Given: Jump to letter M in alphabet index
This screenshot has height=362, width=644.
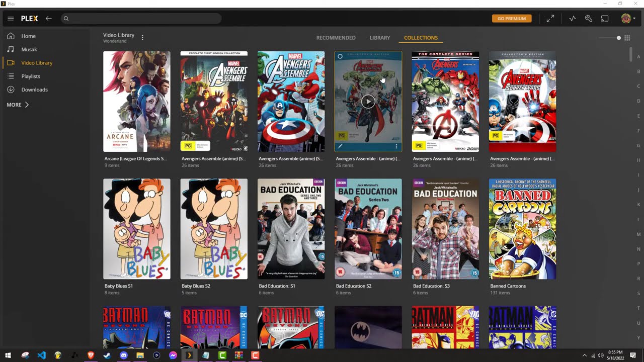Looking at the screenshot, I should (639, 234).
